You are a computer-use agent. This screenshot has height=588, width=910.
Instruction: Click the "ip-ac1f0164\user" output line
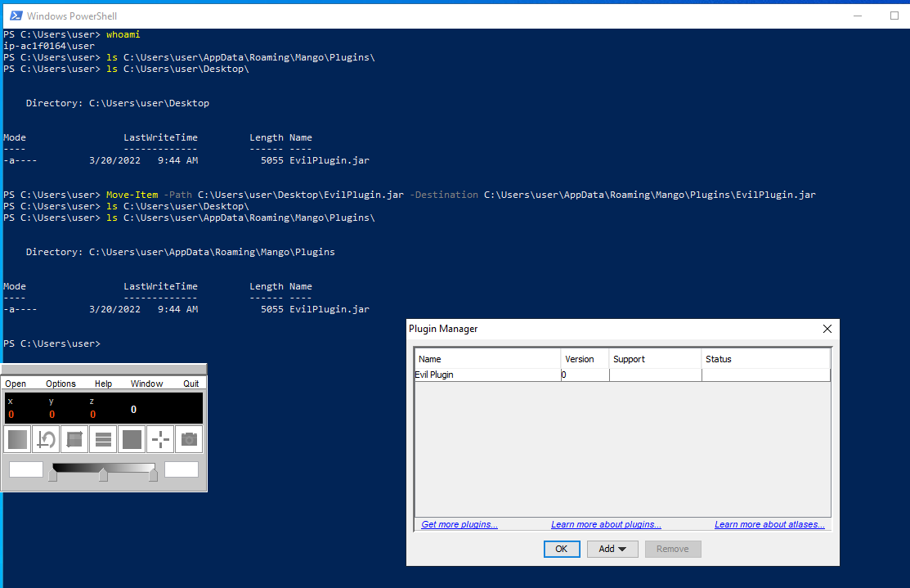pyautogui.click(x=49, y=46)
